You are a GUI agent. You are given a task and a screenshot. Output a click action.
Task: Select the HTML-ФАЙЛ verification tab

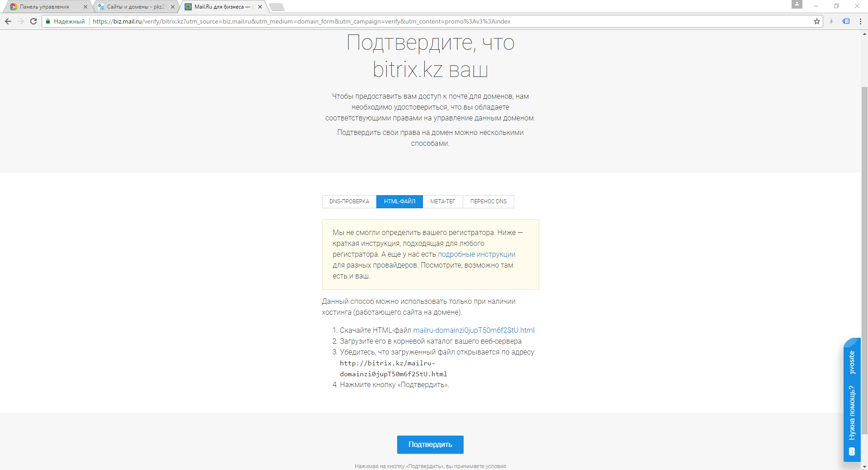(399, 201)
